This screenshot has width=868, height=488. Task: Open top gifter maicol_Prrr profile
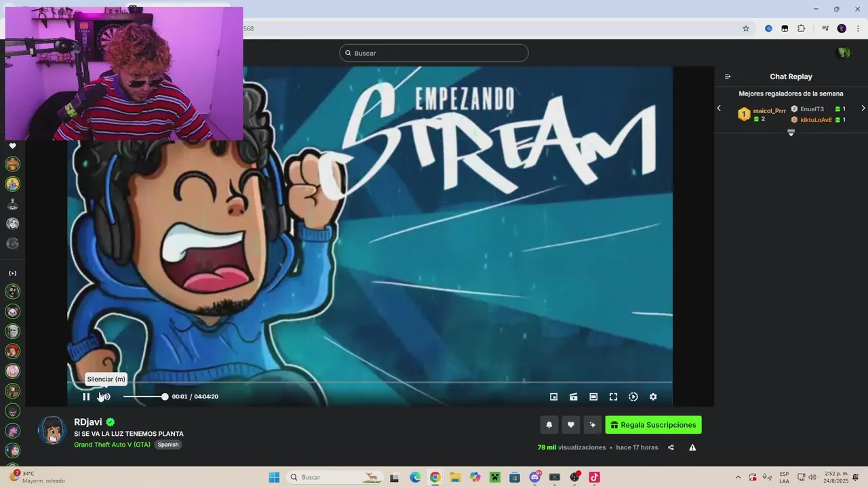click(769, 110)
